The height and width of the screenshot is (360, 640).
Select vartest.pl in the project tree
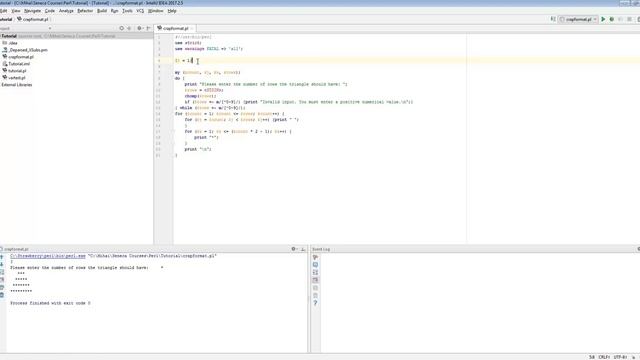[14, 78]
